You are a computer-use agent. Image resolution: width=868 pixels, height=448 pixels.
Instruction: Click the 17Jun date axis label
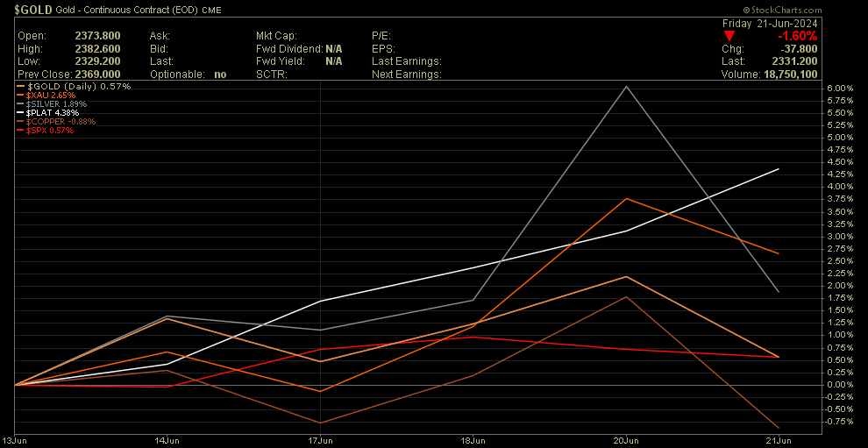321,440
